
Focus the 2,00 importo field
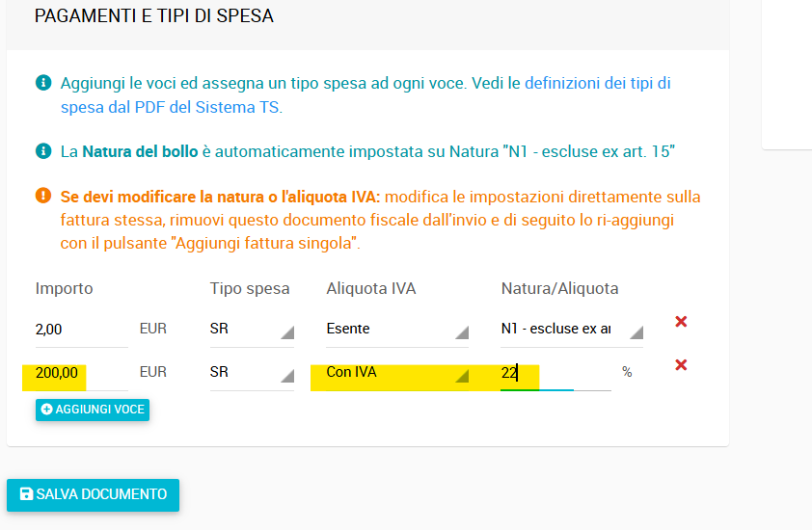[x=81, y=330]
